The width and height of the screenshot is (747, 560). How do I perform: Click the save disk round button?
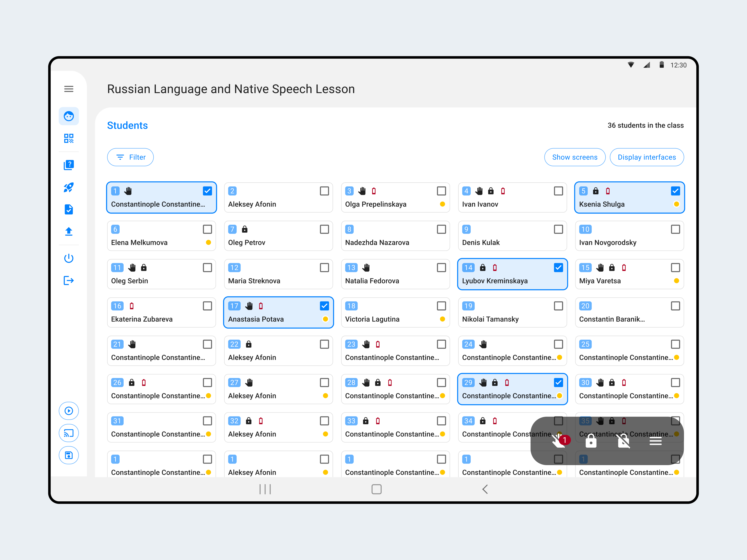[68, 455]
